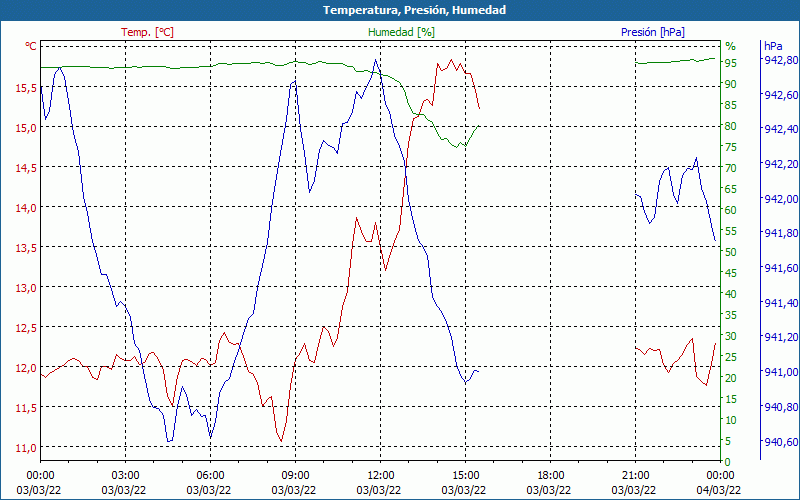Click the 942,60 pressure axis value
The image size is (800, 500).
(780, 95)
